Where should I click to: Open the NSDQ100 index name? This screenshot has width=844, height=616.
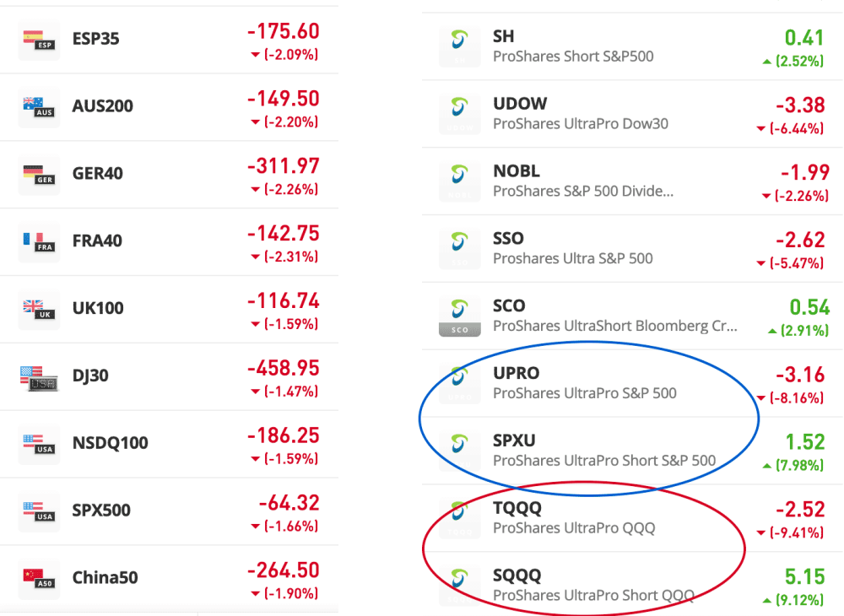click(111, 443)
